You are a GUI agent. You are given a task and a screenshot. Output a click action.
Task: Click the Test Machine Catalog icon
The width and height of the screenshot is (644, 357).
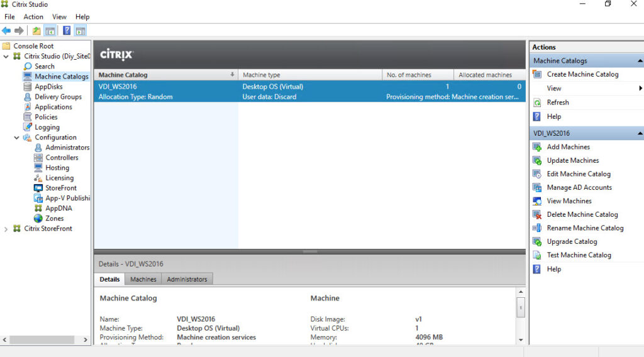(x=536, y=255)
